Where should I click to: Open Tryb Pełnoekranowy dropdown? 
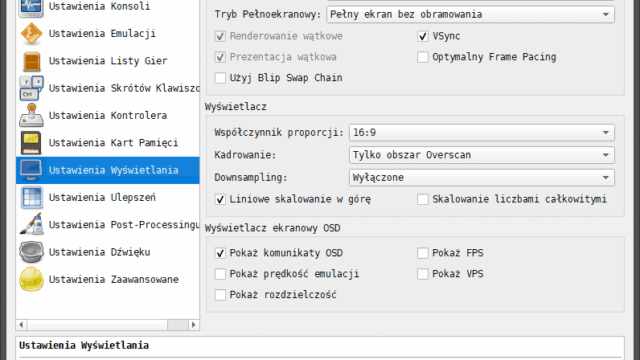[x=470, y=15]
